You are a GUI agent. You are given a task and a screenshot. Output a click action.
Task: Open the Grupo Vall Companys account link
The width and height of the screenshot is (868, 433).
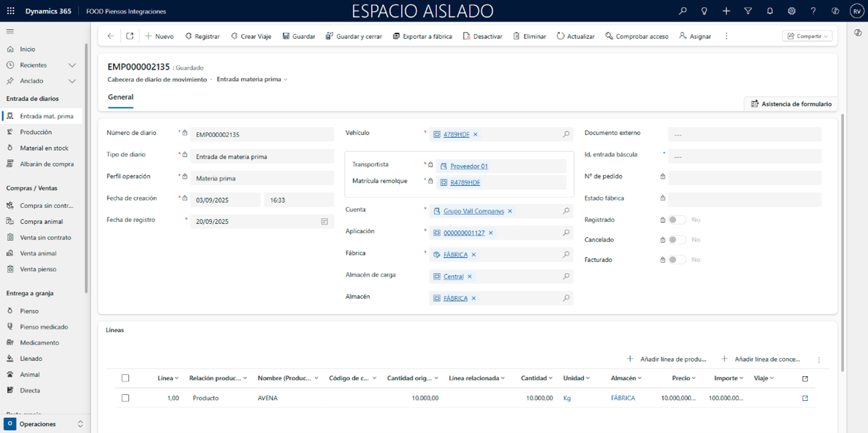[473, 211]
